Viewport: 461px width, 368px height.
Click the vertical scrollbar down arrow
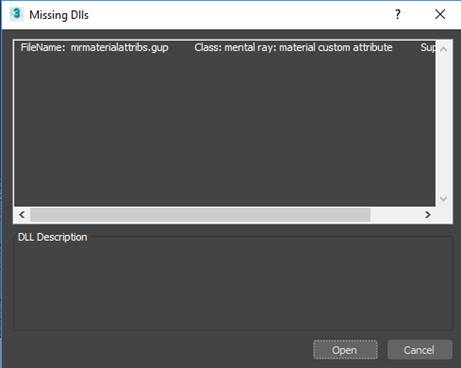point(443,198)
